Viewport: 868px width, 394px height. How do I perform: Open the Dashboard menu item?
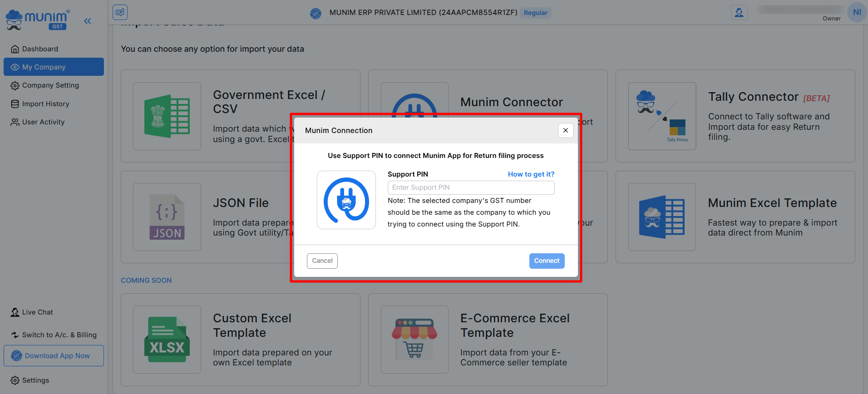(40, 49)
